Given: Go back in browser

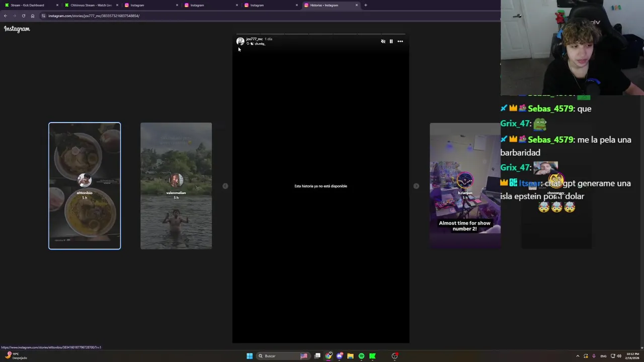Looking at the screenshot, I should coord(6,16).
